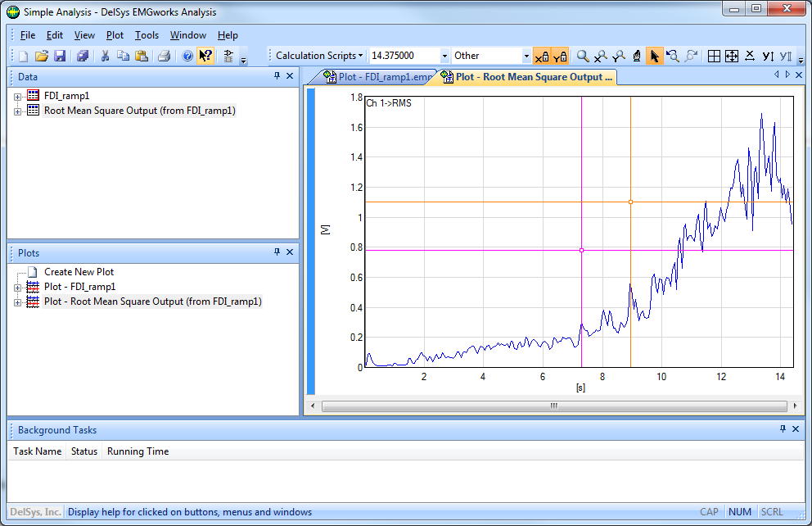This screenshot has height=526, width=812.
Task: Select Root Mean Square Output data item
Action: [x=139, y=111]
